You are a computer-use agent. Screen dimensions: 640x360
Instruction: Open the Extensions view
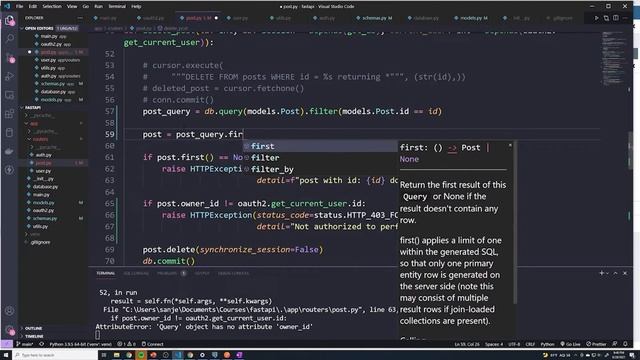coord(9,114)
